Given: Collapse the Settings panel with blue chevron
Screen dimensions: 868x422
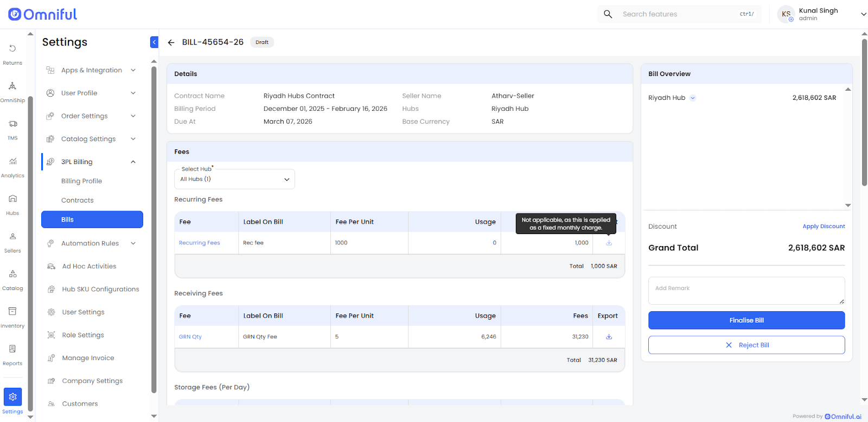Looking at the screenshot, I should tap(154, 42).
